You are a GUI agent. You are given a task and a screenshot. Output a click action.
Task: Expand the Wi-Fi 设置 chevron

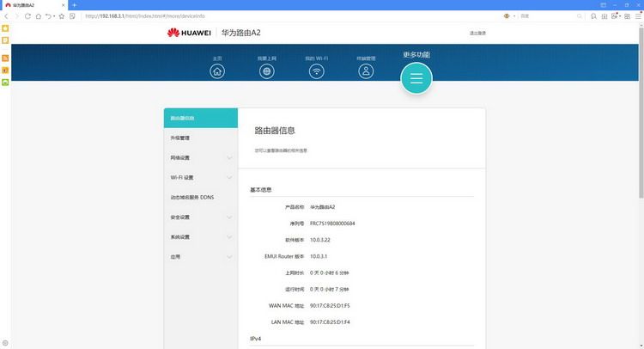[x=229, y=178]
